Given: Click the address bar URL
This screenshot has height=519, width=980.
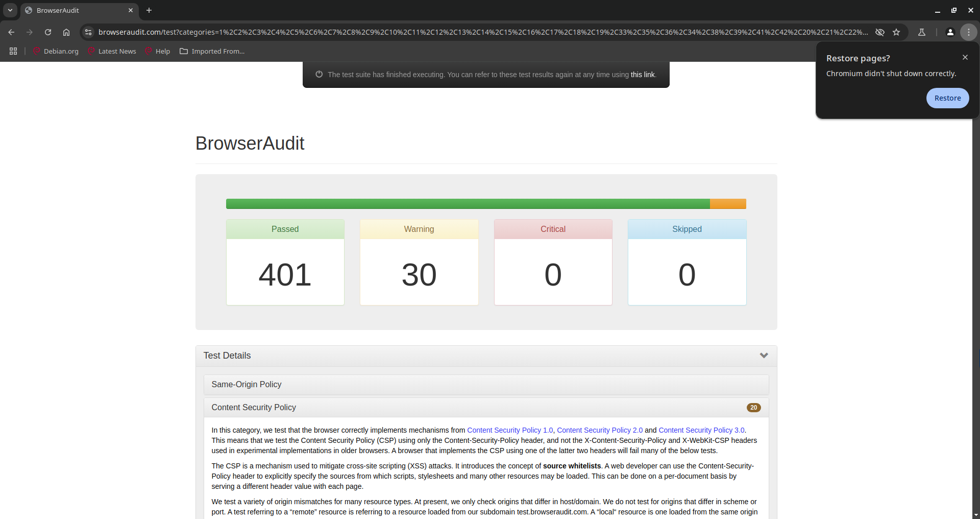Looking at the screenshot, I should [x=483, y=32].
